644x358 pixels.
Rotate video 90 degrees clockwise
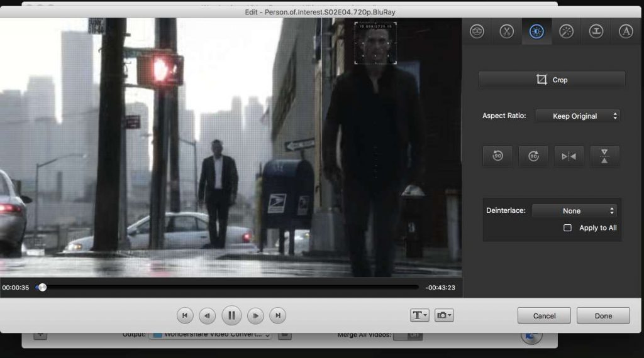pos(533,156)
